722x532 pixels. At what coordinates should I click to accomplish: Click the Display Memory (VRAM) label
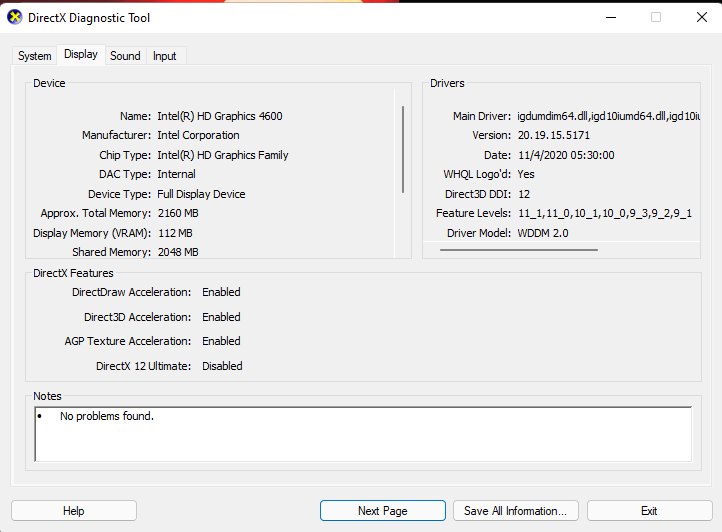tap(92, 233)
